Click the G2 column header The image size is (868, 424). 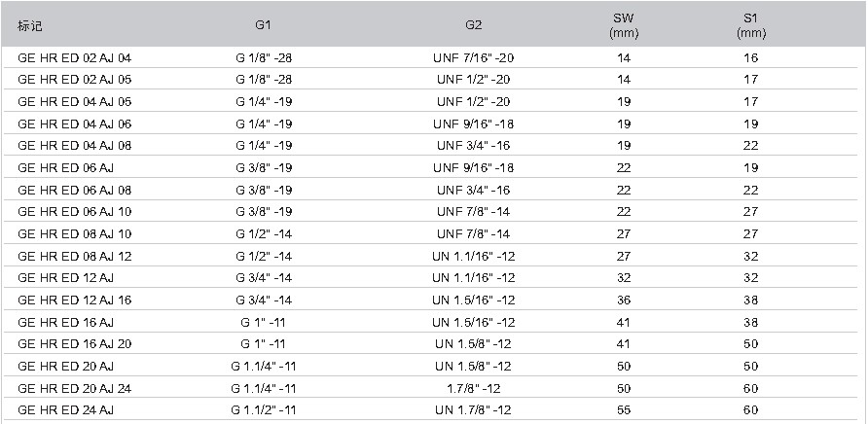(x=473, y=25)
